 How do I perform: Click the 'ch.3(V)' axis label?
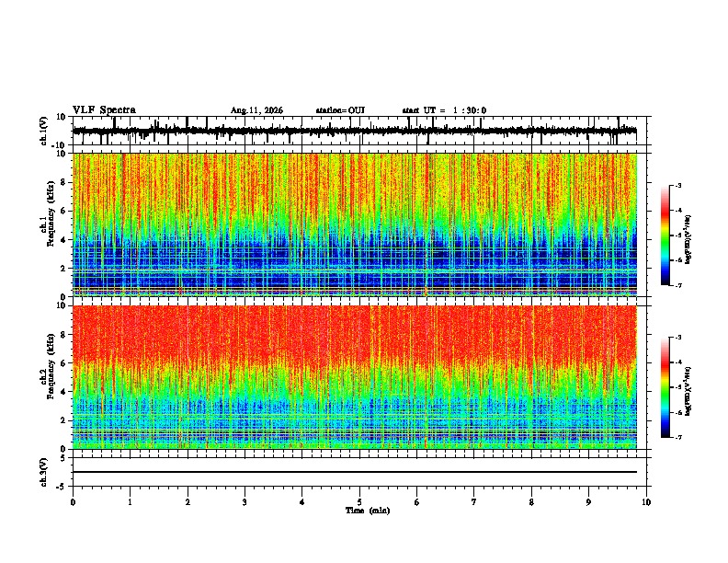(x=44, y=472)
